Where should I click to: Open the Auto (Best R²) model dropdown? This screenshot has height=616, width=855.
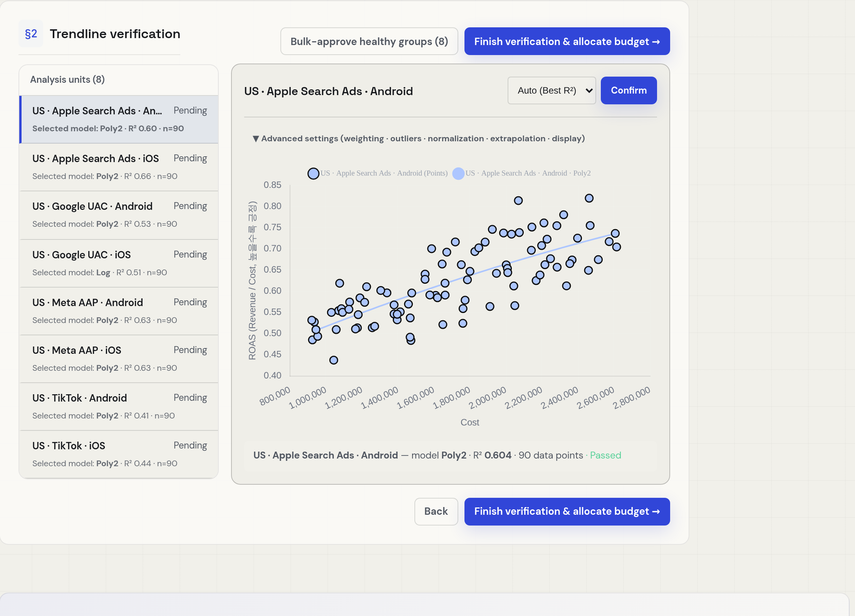point(552,90)
